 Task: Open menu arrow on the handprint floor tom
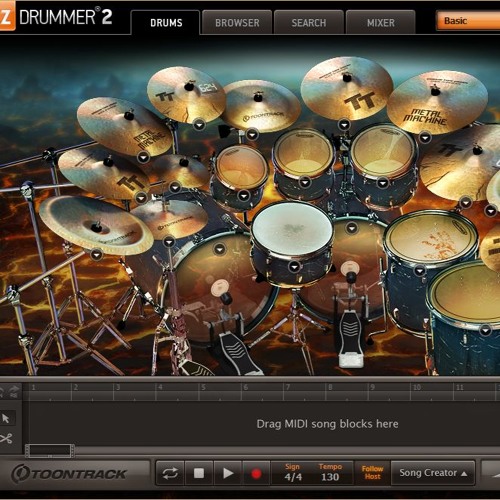point(419,270)
